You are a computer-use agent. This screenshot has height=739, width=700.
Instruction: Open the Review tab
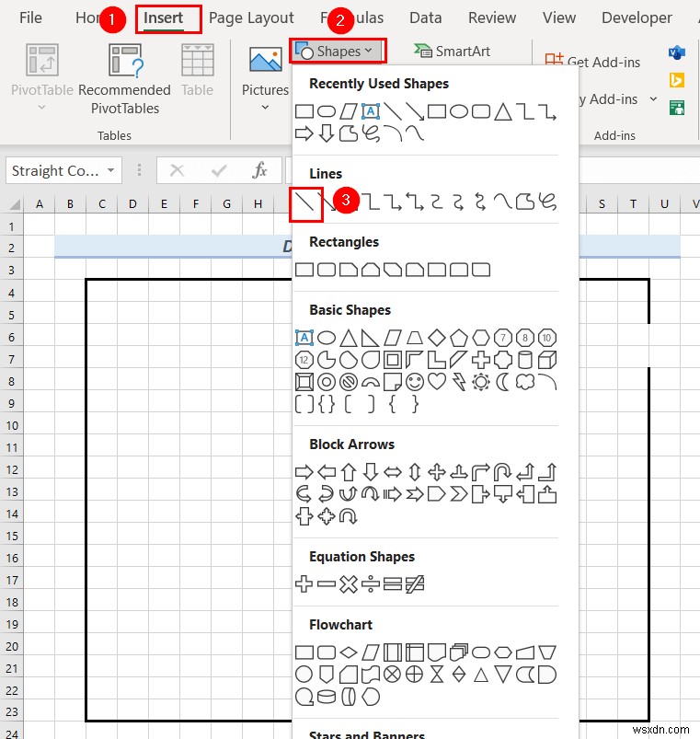492,17
